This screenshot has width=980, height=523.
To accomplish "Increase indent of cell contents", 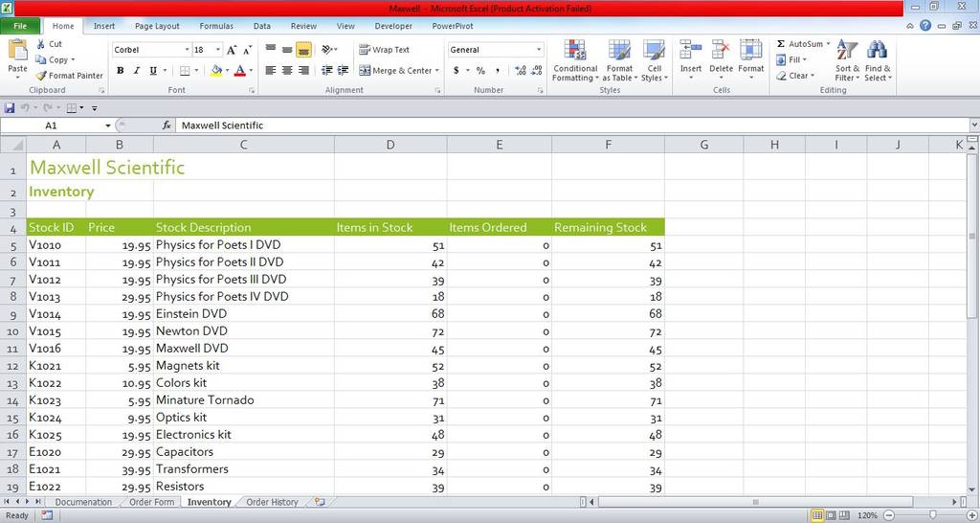I will click(344, 71).
